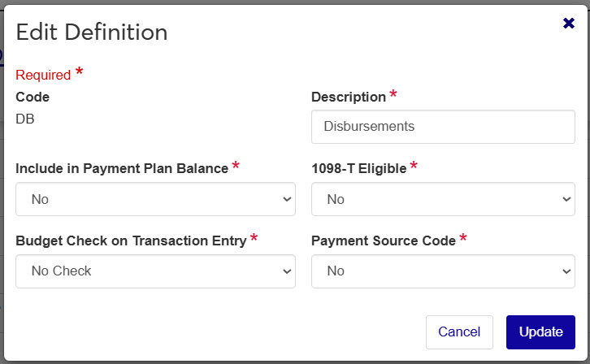
Task: Expand the 1098-T Eligible dropdown
Action: [443, 199]
